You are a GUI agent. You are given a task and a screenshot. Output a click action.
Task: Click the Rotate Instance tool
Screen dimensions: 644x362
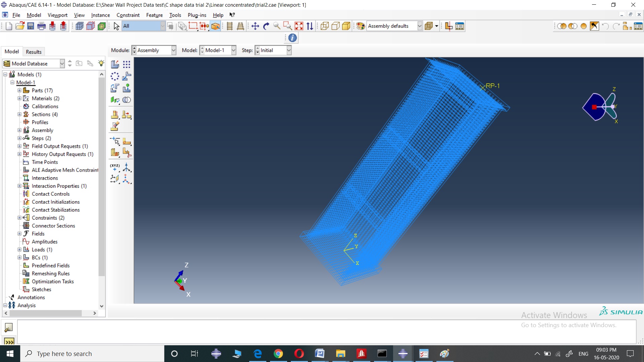click(x=115, y=88)
